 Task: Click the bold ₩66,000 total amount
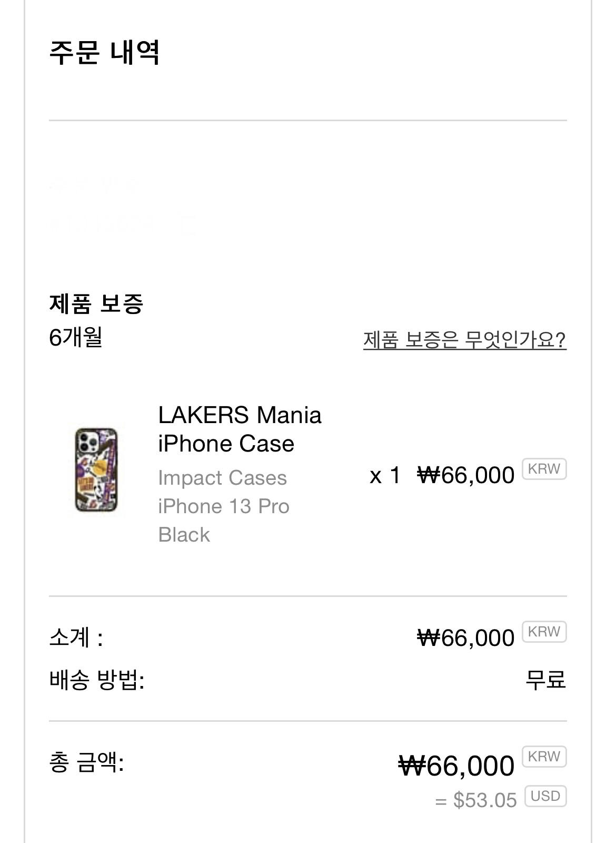click(456, 766)
